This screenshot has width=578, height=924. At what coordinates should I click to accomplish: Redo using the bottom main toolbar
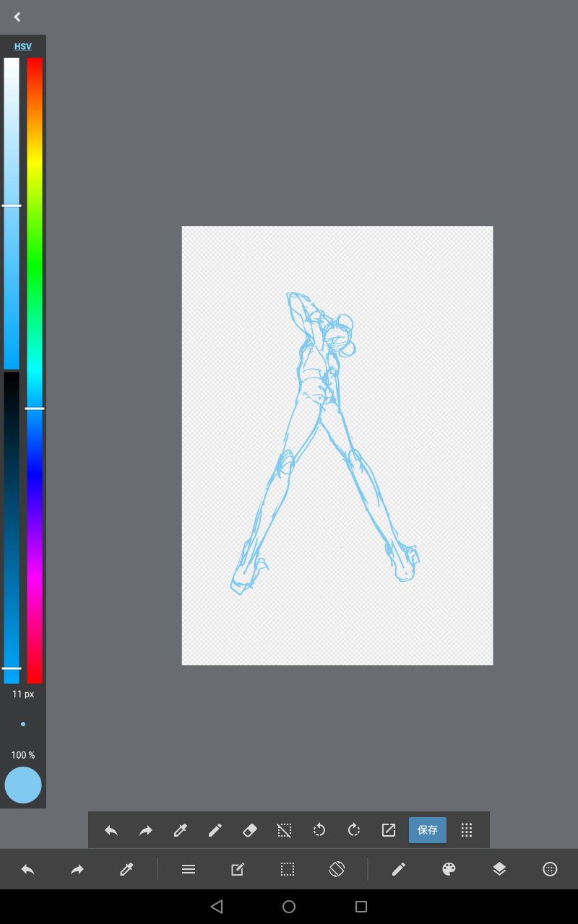click(x=77, y=869)
